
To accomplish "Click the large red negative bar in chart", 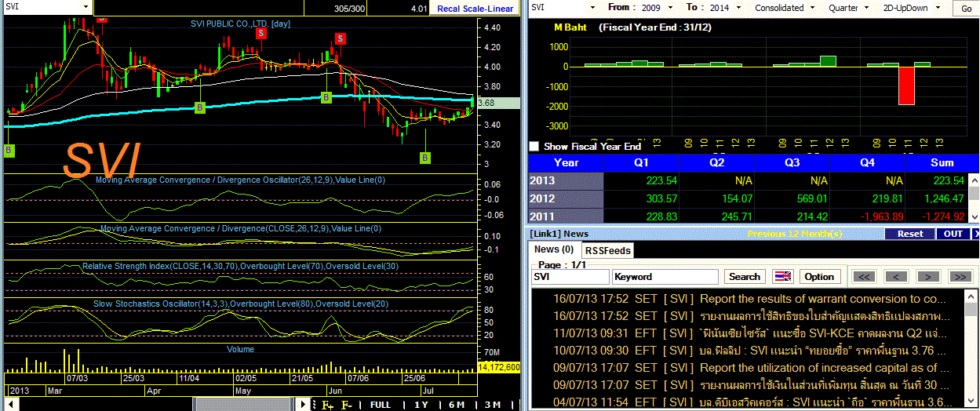I will 906,85.
